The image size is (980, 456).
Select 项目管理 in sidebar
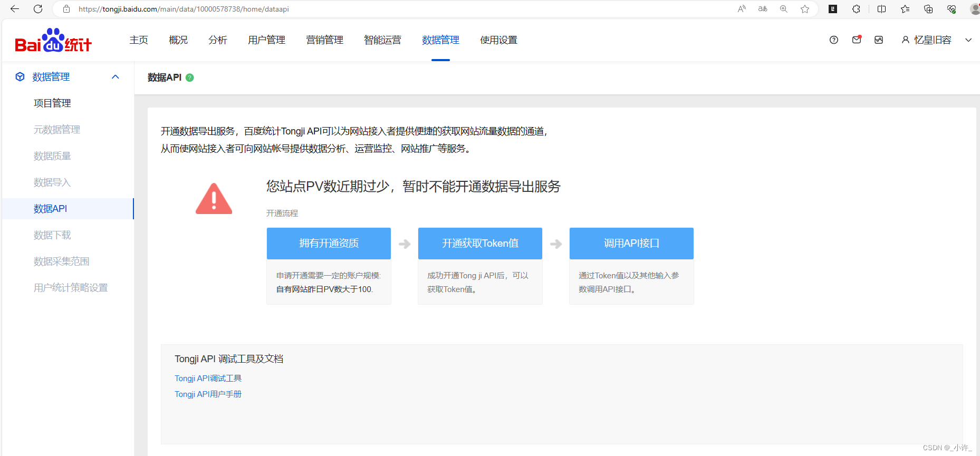[x=52, y=103]
